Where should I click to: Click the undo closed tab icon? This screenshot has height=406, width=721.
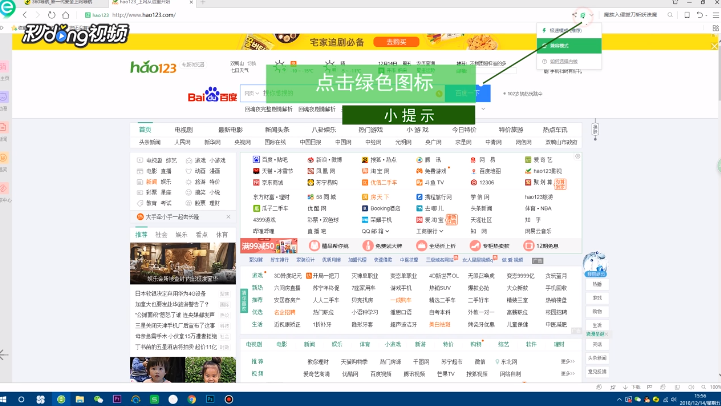click(699, 15)
